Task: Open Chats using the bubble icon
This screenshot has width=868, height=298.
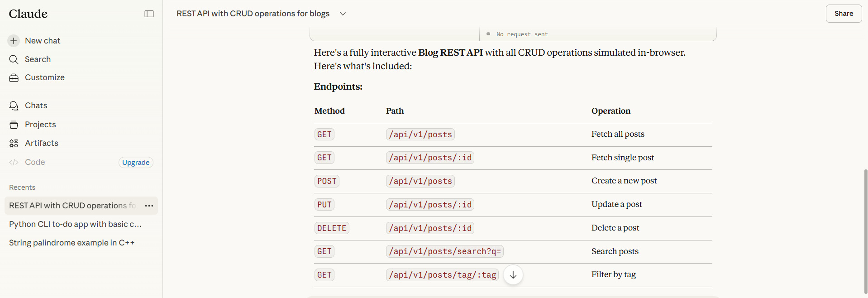Action: 14,106
